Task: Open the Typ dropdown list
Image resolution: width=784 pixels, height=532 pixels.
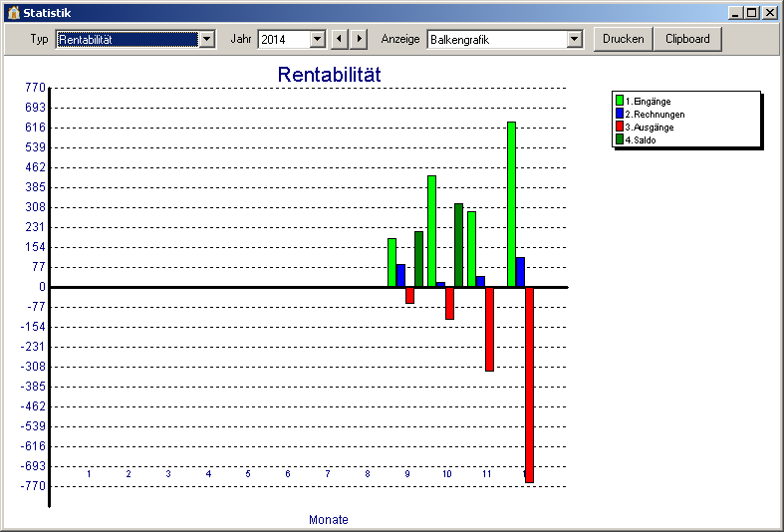Action: (x=207, y=39)
